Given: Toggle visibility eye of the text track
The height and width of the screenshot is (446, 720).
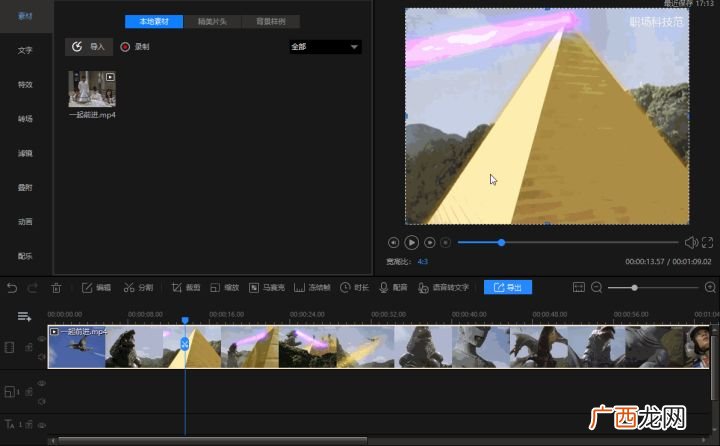Looking at the screenshot, I should [41, 425].
